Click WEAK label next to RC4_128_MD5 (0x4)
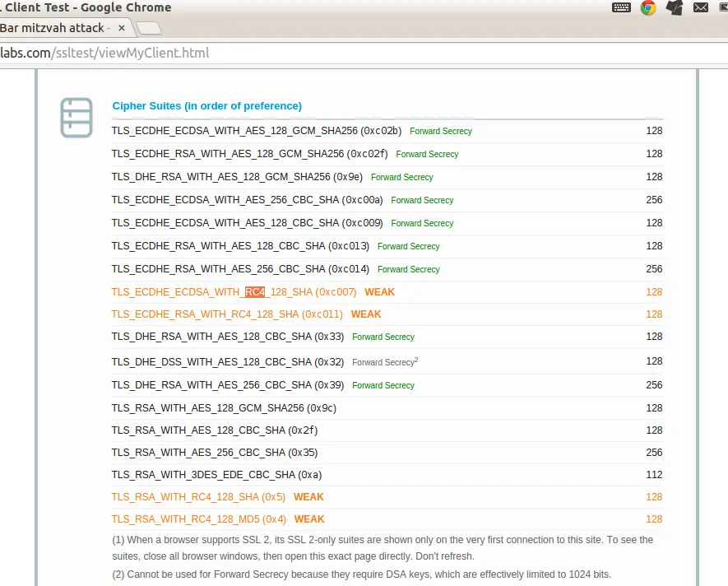728x586 pixels. (309, 519)
